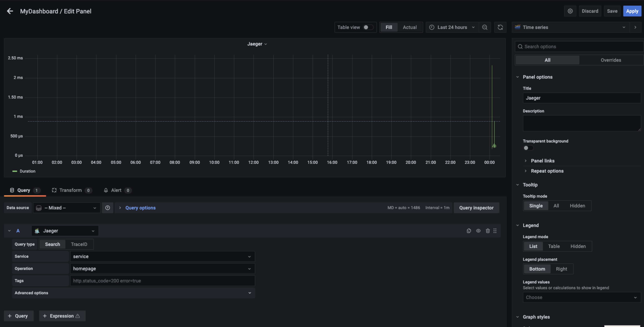Select Fill display mode

389,27
